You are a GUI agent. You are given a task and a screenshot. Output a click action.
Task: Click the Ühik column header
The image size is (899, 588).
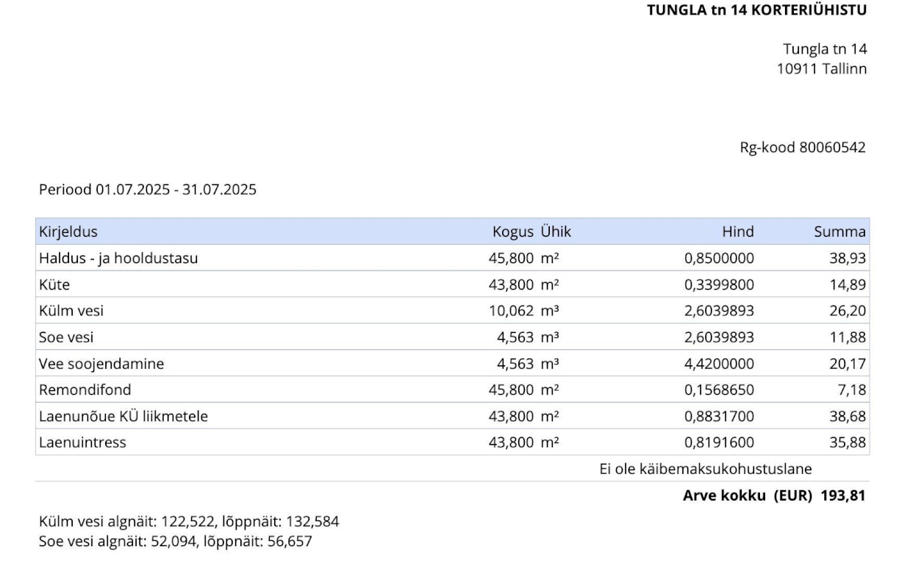click(x=556, y=232)
